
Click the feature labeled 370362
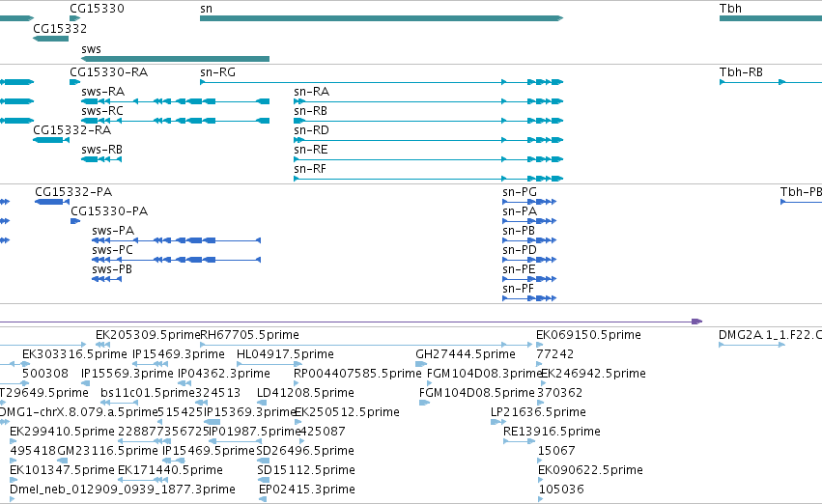point(539,403)
